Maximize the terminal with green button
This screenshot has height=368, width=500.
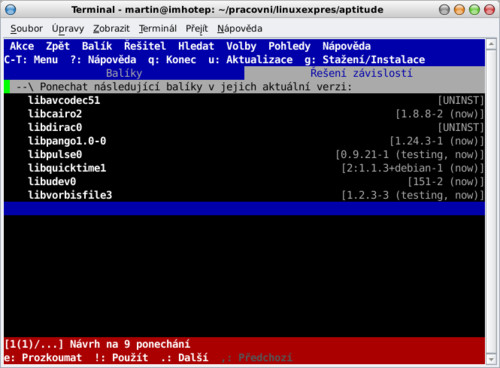(474, 10)
